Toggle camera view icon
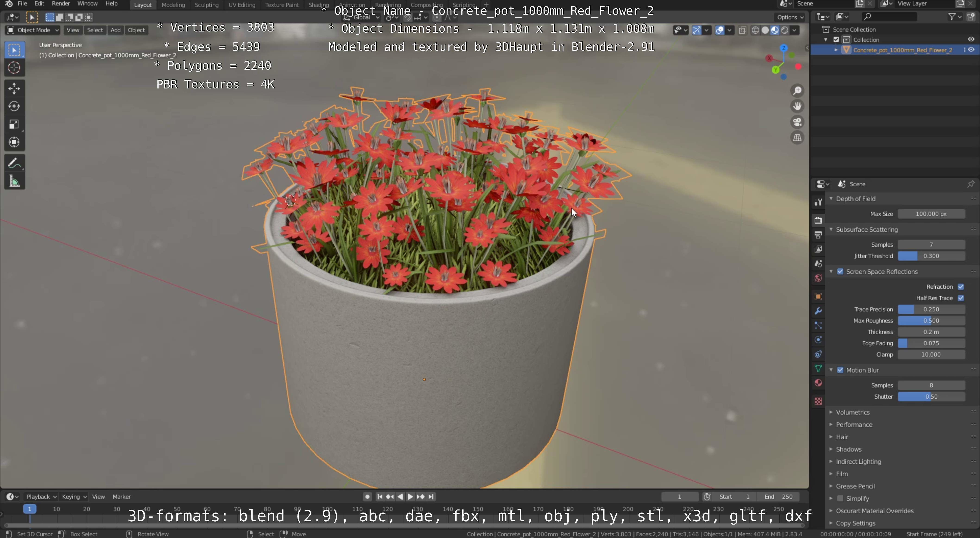Image resolution: width=980 pixels, height=538 pixels. (797, 122)
